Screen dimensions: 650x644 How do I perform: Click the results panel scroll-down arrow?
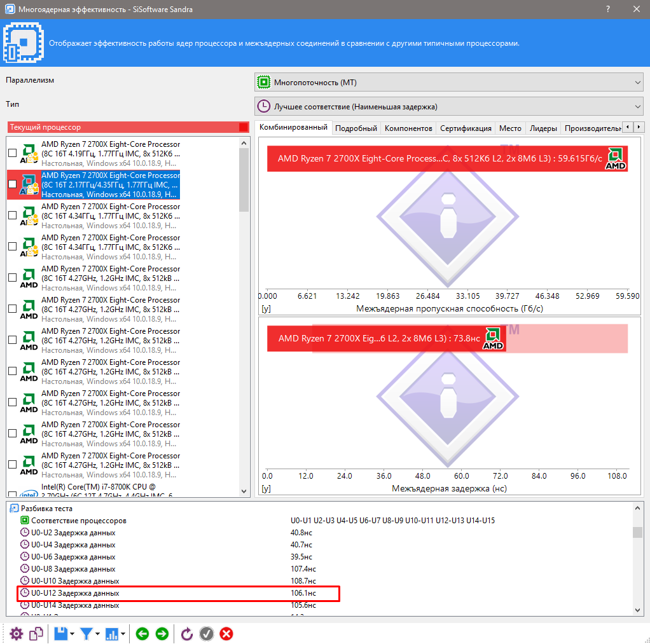point(637,610)
